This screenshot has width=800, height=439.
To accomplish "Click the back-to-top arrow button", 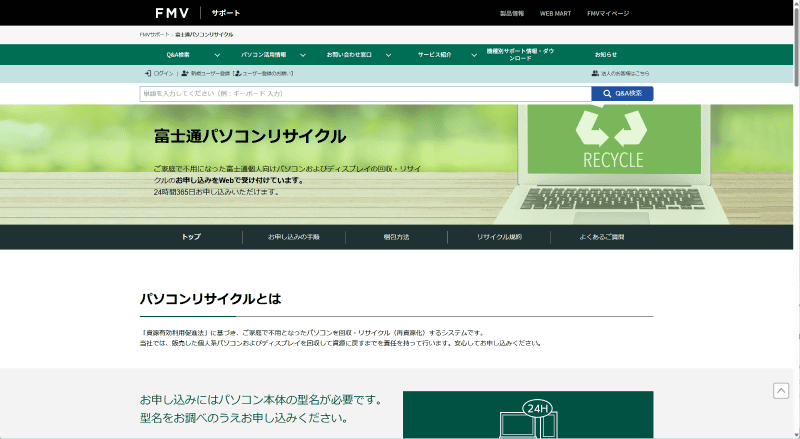I will [781, 391].
